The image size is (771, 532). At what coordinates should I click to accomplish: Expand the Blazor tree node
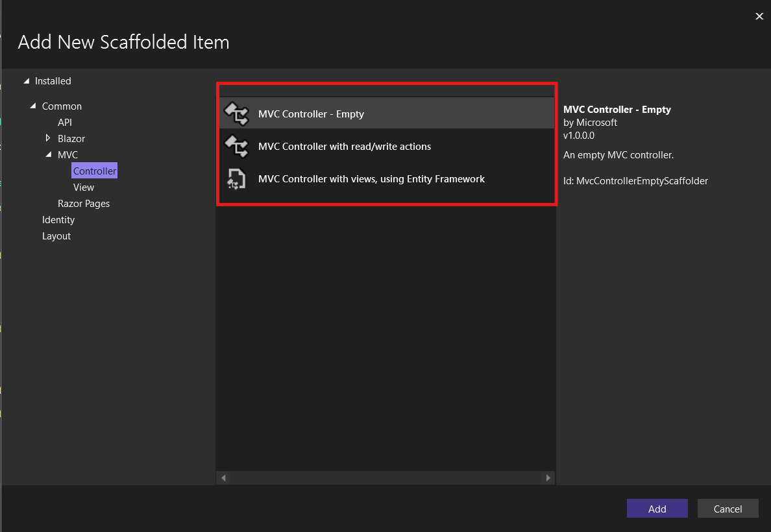pos(47,138)
